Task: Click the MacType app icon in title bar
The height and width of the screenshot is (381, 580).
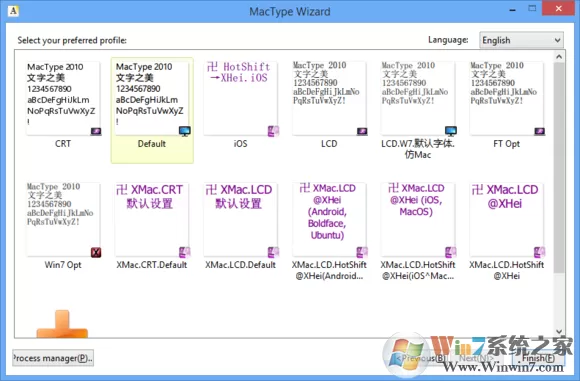Action: click(13, 11)
